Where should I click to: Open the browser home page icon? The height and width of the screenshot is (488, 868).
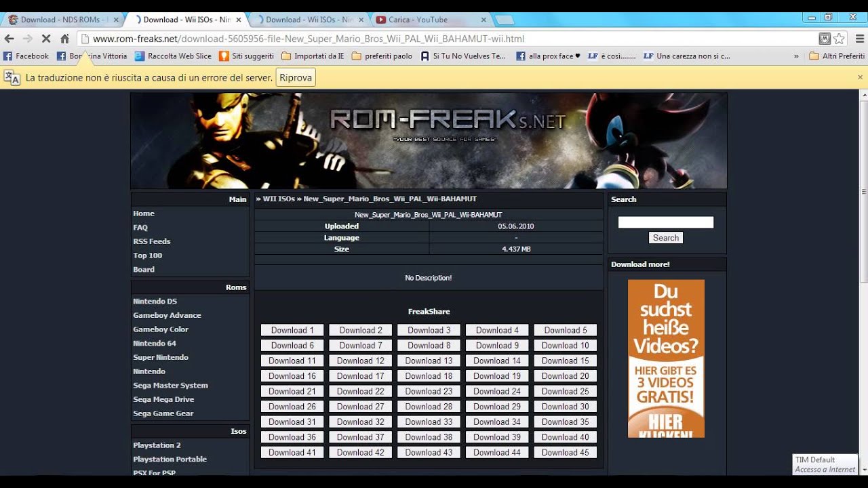(65, 39)
